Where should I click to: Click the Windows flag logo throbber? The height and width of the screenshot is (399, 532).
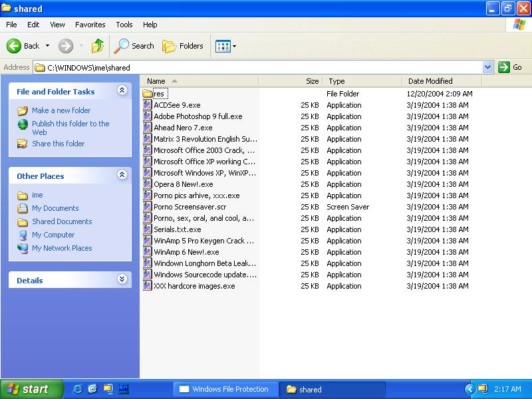pyautogui.click(x=519, y=25)
